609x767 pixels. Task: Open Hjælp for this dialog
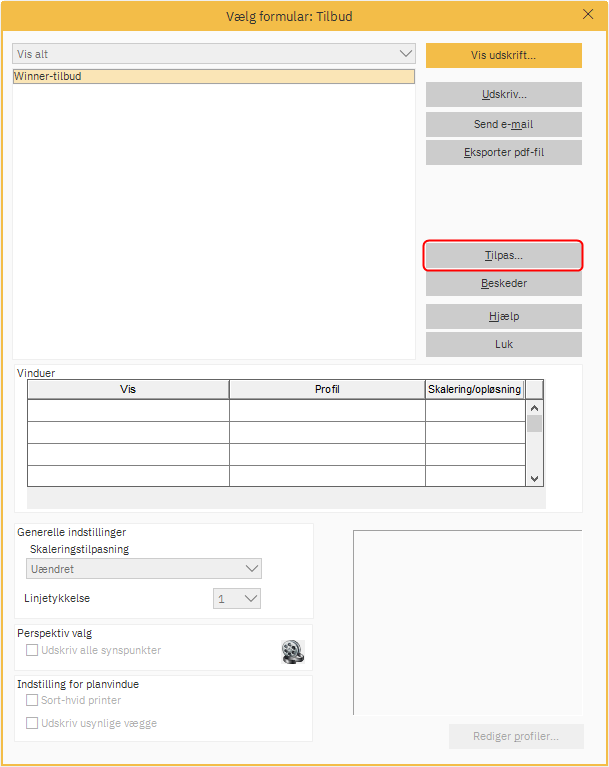(x=504, y=316)
